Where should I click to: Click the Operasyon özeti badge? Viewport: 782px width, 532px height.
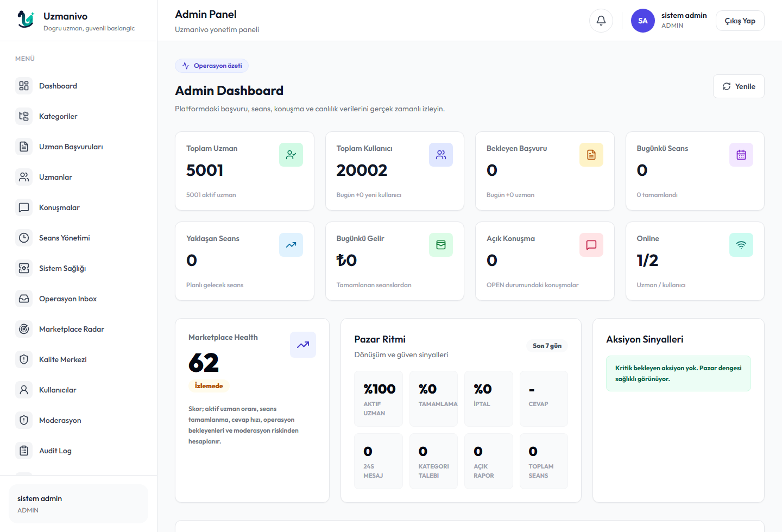pyautogui.click(x=212, y=66)
